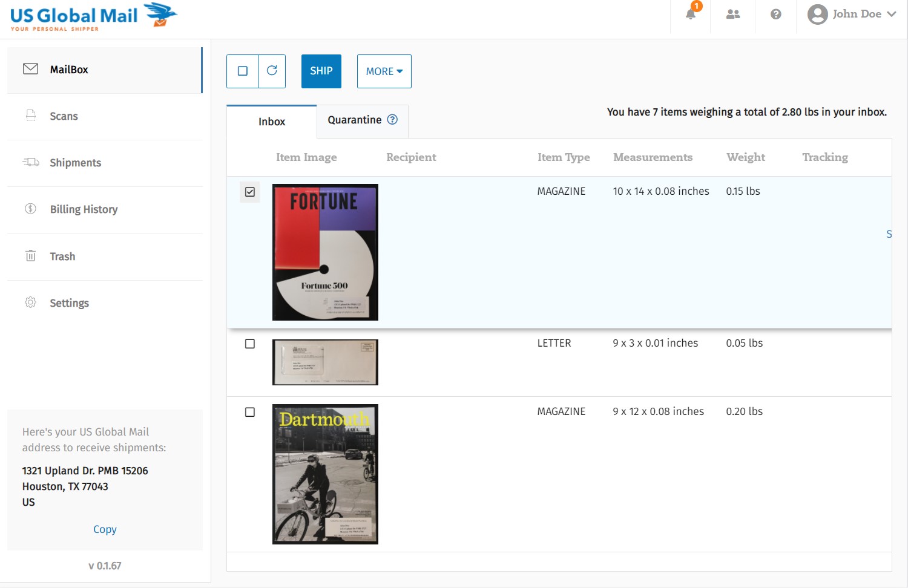Click the Trash bin icon in sidebar
This screenshot has height=588, width=908.
tap(30, 256)
